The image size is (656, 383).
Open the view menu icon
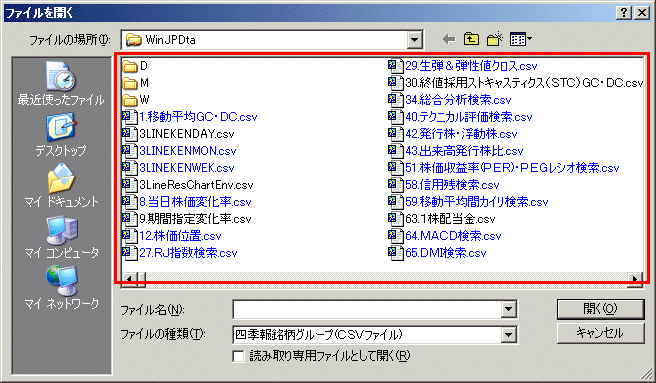pyautogui.click(x=520, y=40)
